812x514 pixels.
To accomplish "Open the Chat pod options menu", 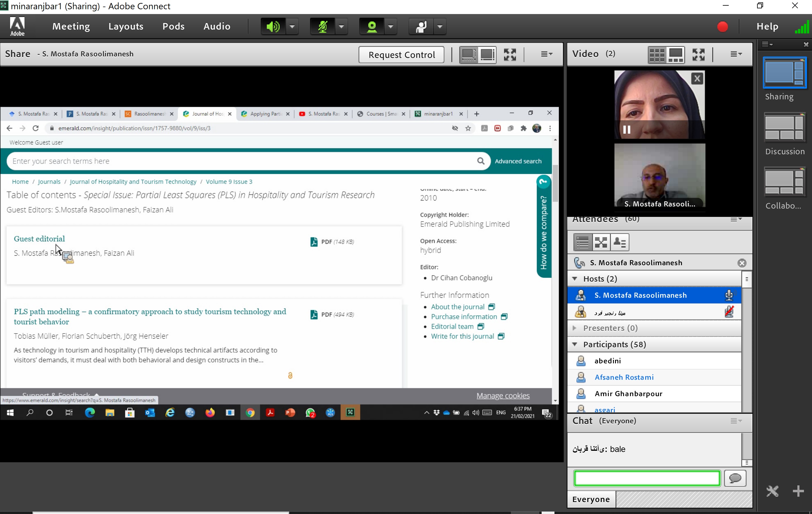I will (736, 421).
